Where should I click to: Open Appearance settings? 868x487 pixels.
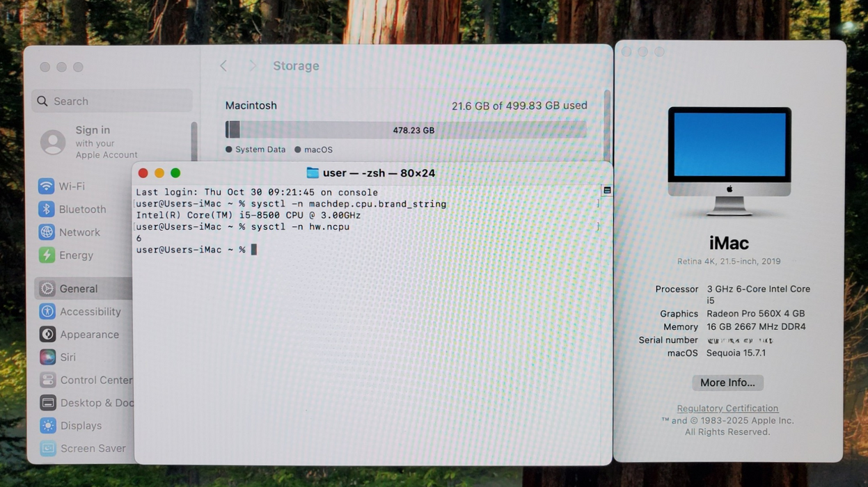46,334
